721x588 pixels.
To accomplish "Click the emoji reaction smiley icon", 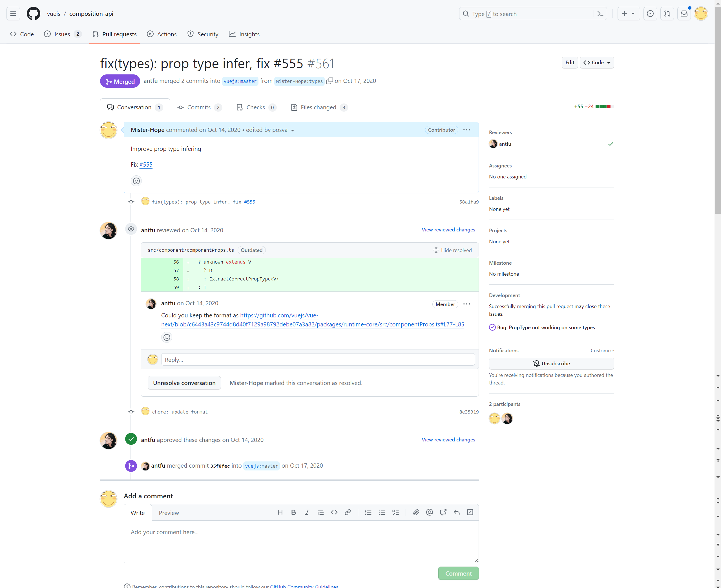I will pos(136,181).
